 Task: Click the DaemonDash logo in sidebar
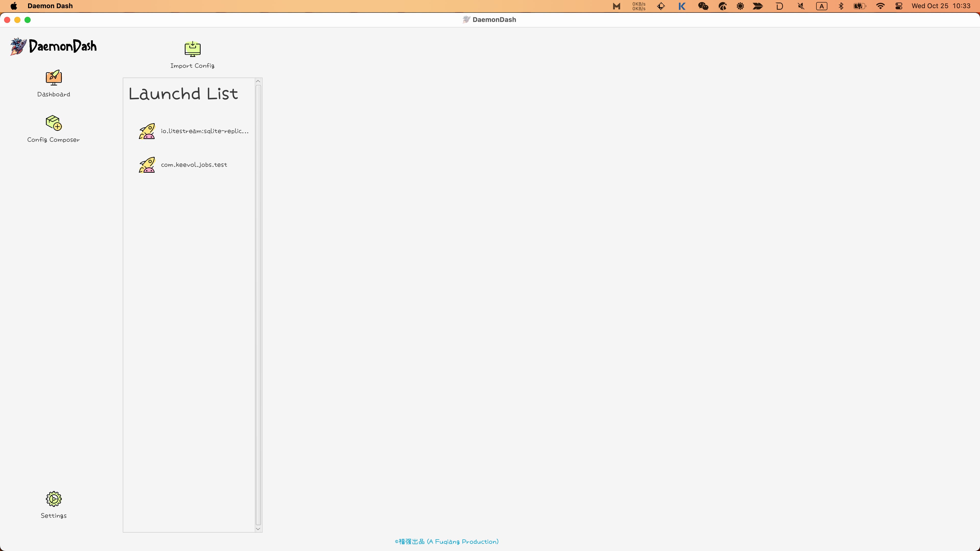click(x=54, y=46)
